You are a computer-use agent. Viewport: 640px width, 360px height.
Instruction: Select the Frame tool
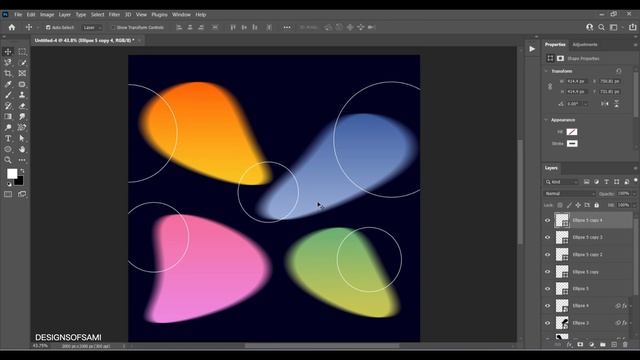(22, 73)
